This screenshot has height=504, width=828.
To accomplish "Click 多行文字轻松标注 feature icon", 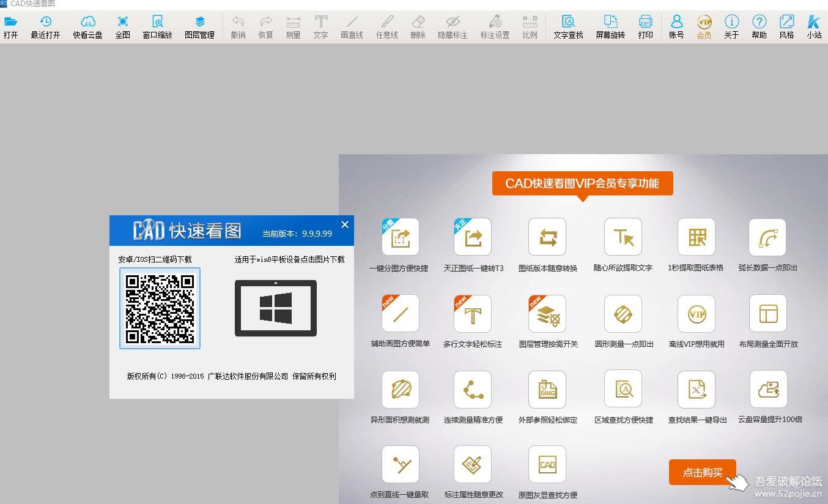I will (473, 314).
